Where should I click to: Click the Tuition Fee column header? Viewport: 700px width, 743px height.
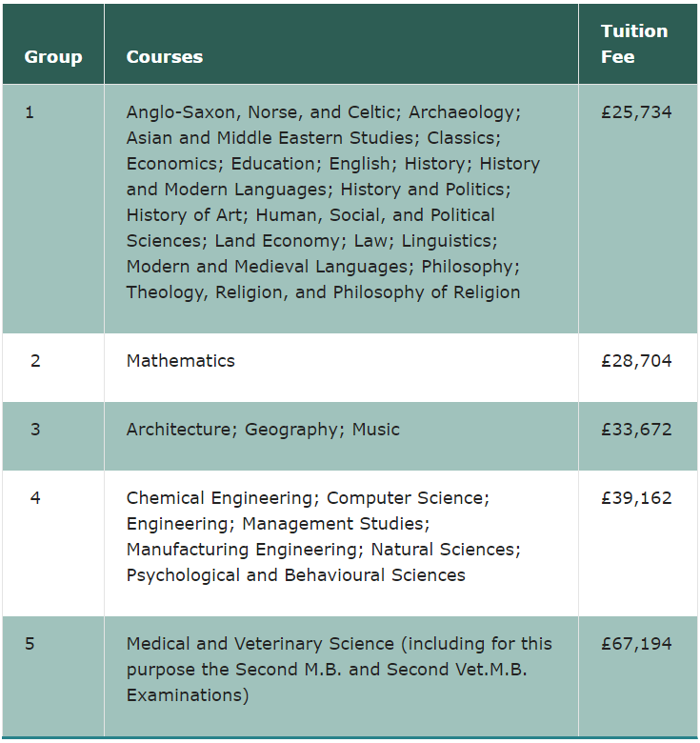point(634,44)
